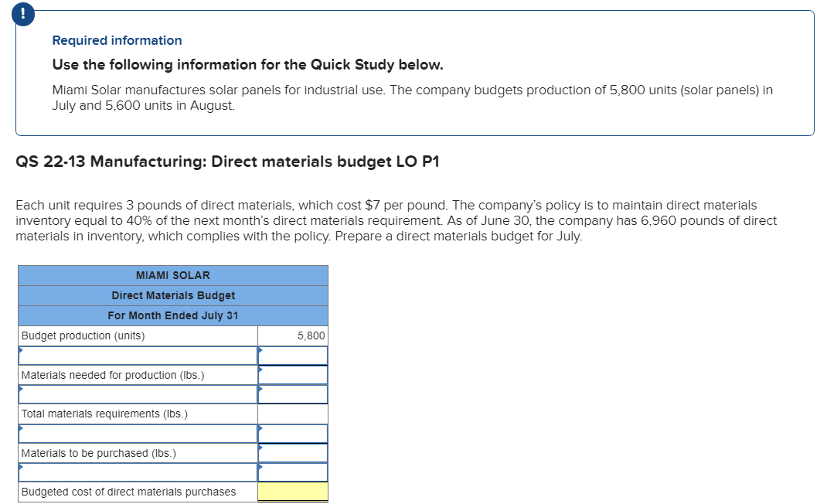Click 'Use the following information' bold line
Viewport: 827px width, 504px height.
tap(247, 65)
